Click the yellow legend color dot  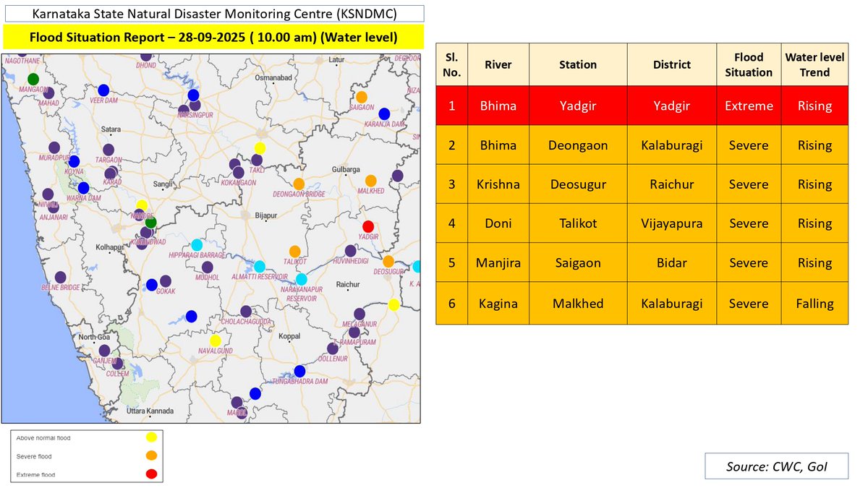(150, 437)
